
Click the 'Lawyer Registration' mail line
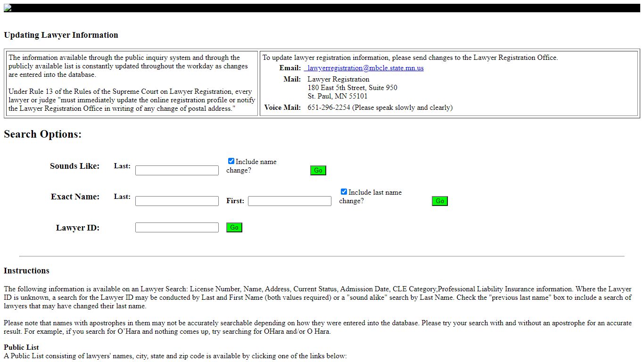[339, 79]
